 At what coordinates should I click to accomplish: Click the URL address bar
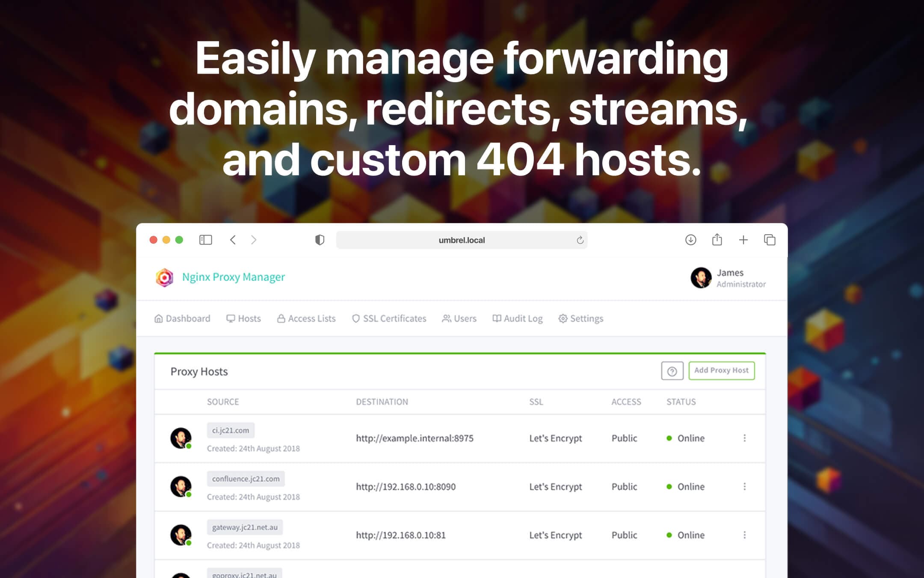(x=462, y=240)
